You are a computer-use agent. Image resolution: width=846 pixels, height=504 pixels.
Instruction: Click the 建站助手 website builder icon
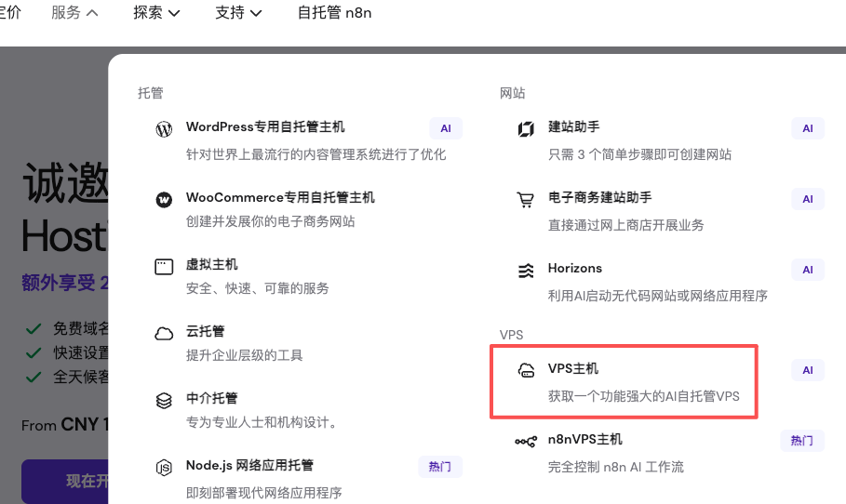pos(526,129)
